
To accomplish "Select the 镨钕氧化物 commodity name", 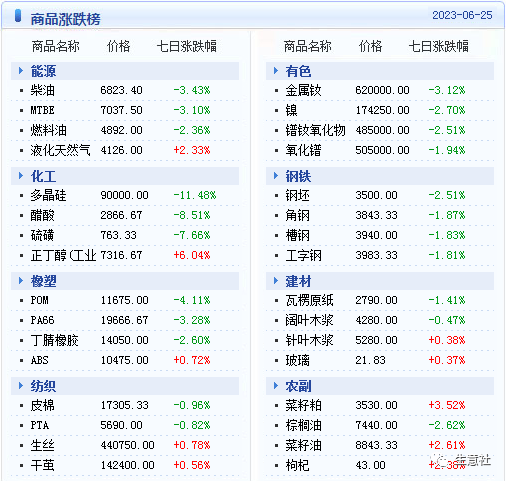I will [315, 130].
